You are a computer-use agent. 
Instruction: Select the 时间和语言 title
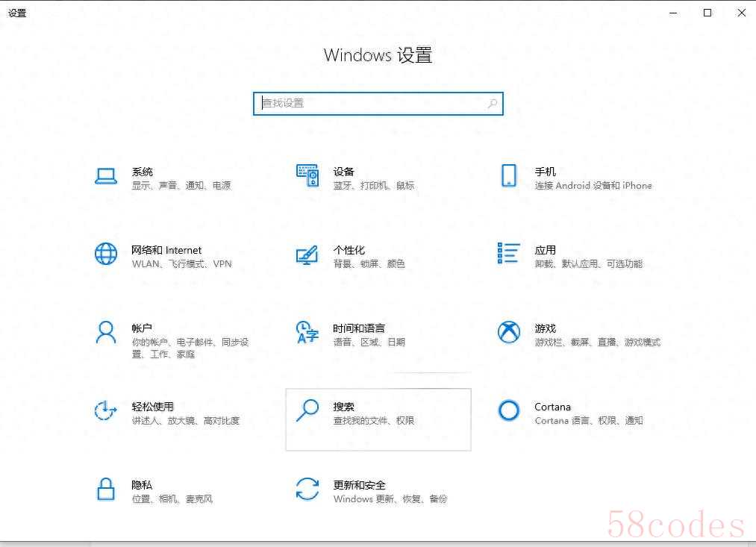(x=359, y=328)
